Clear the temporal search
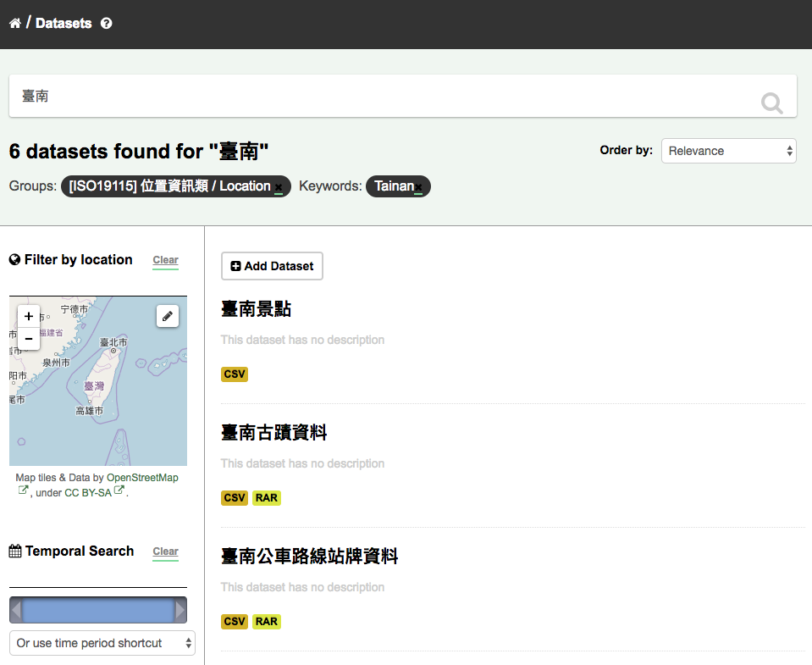The width and height of the screenshot is (812, 665). tap(166, 551)
